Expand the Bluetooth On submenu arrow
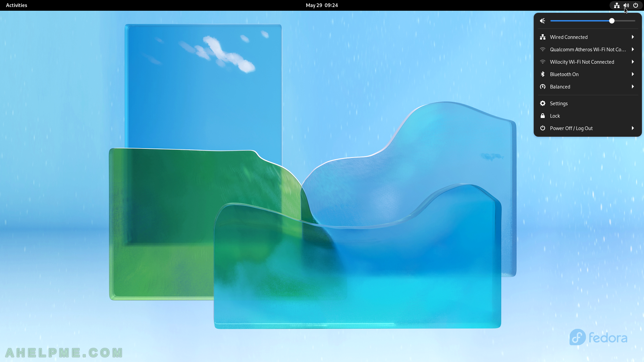 click(x=633, y=74)
